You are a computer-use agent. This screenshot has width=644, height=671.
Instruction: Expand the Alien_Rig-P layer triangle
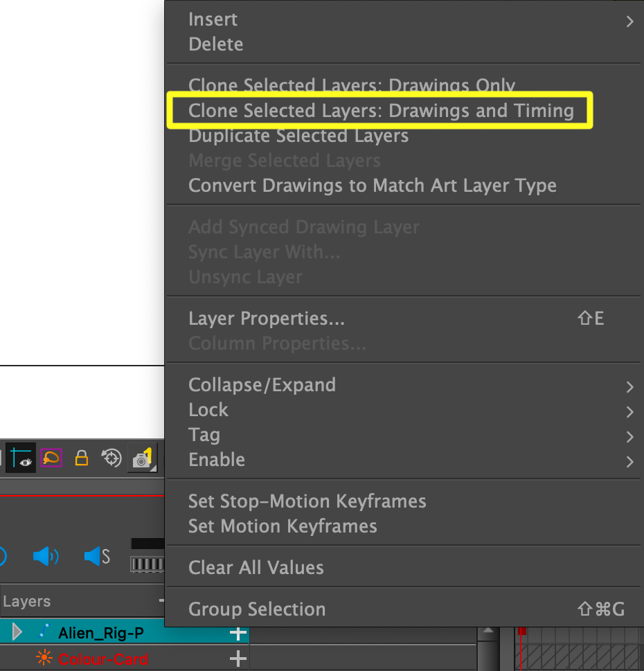click(17, 632)
